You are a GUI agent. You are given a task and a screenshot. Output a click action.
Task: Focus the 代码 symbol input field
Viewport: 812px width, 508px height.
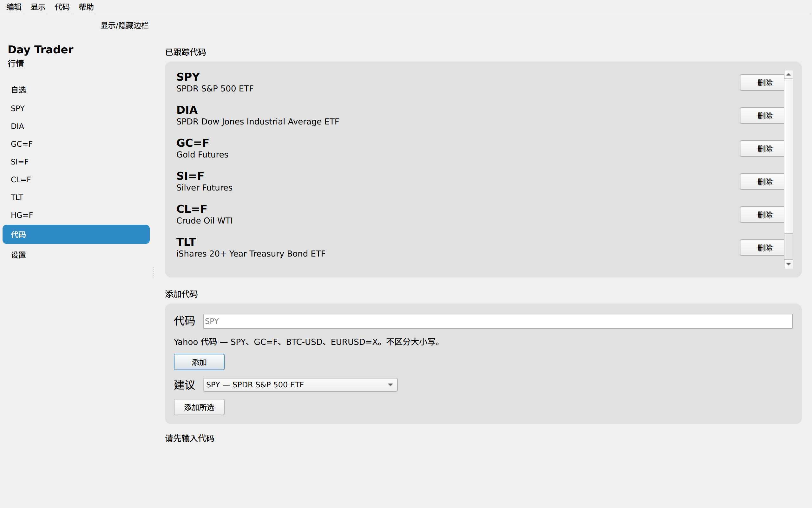pos(498,321)
